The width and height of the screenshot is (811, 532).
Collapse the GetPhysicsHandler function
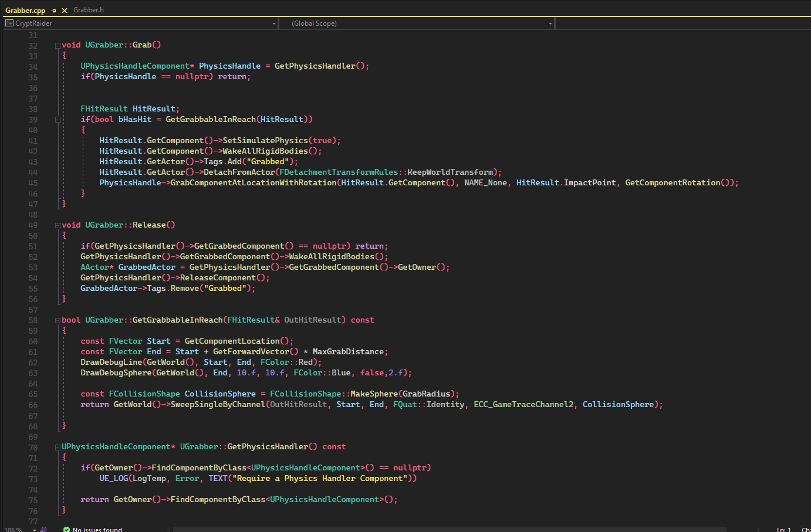click(58, 447)
